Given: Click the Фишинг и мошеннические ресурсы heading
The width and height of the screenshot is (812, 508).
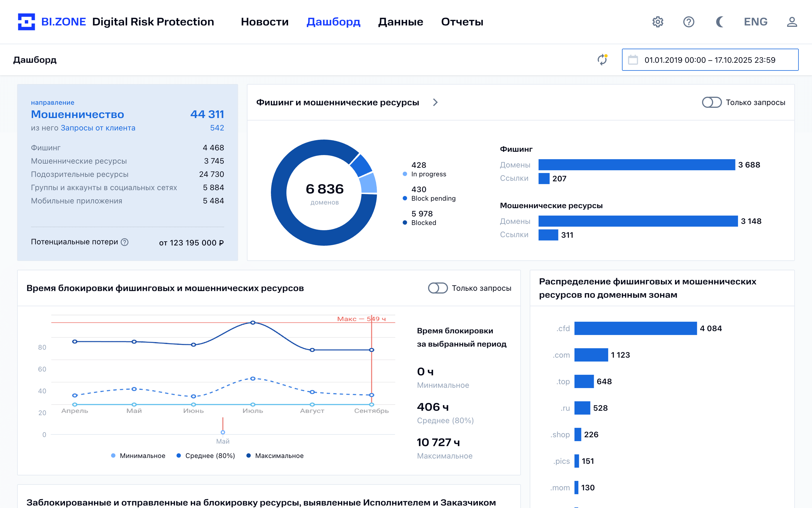Looking at the screenshot, I should point(337,102).
